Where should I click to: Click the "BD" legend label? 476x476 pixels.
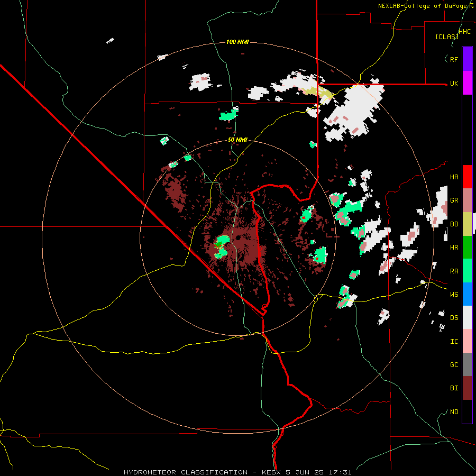pyautogui.click(x=454, y=224)
